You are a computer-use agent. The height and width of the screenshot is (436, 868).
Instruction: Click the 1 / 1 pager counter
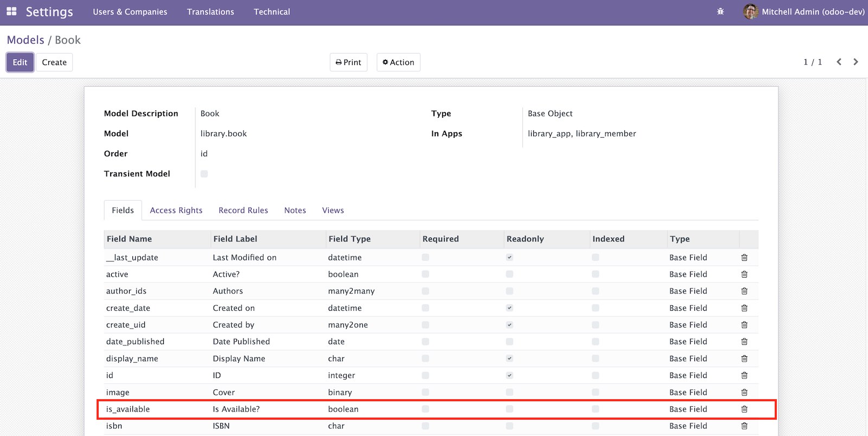pyautogui.click(x=813, y=62)
